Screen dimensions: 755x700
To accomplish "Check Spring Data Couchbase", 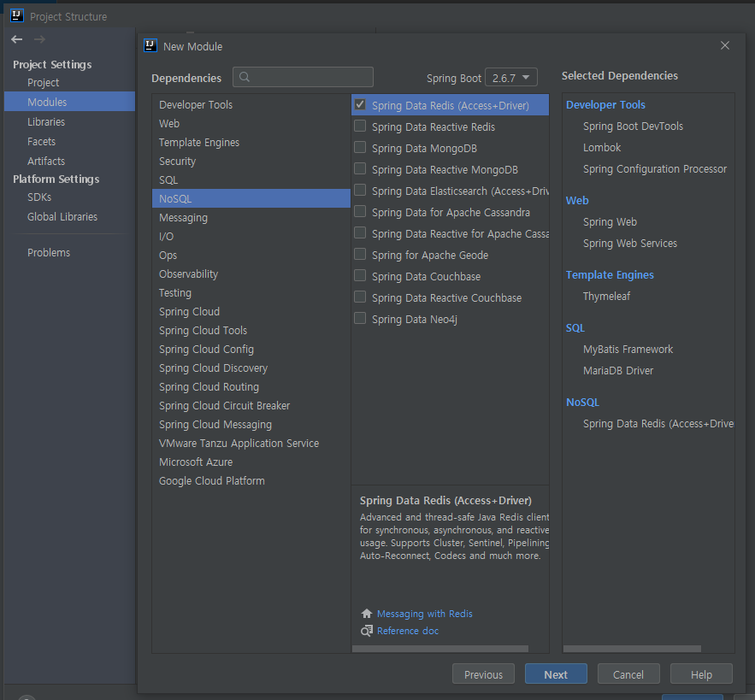I will coord(360,275).
